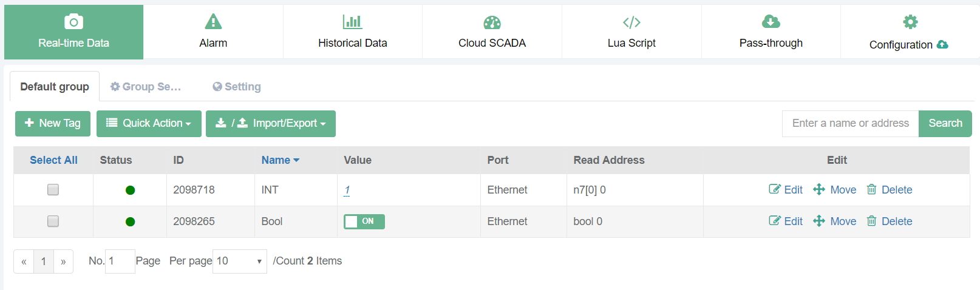Open the Lua Script code icon
Viewport: 980px width, 290px height.
[631, 22]
